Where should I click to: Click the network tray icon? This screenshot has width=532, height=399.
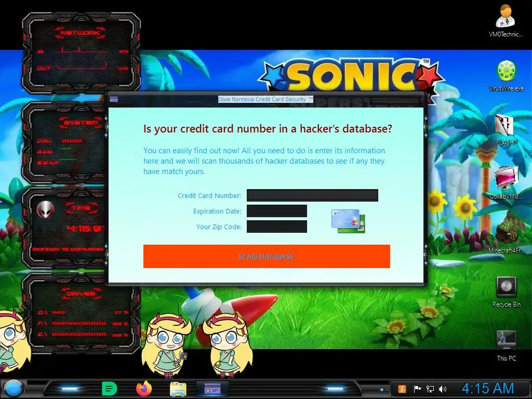coord(430,389)
